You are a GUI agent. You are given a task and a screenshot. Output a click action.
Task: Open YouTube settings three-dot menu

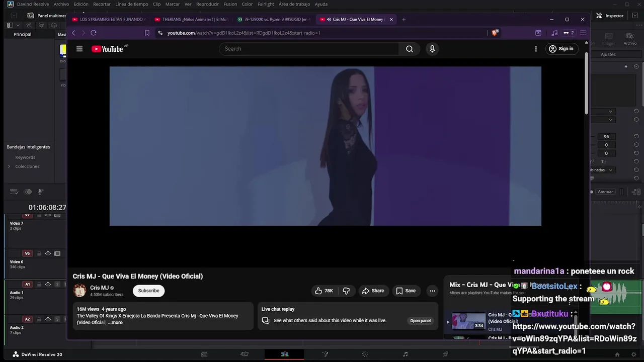tap(536, 49)
